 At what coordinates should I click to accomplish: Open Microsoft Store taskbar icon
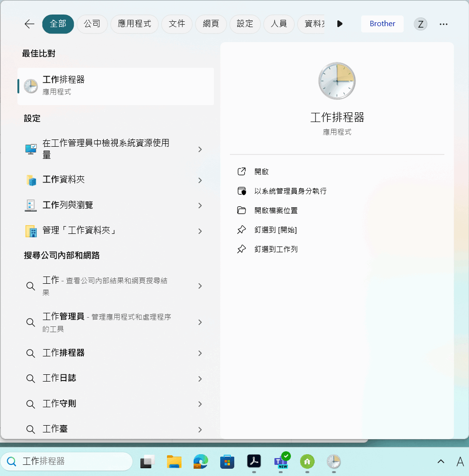pos(227,461)
